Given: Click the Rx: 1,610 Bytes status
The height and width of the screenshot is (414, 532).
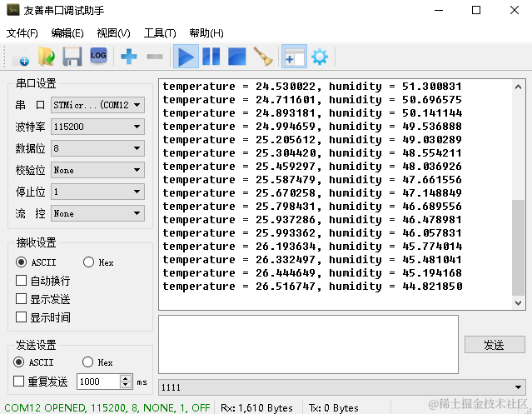Looking at the screenshot, I should [x=256, y=407].
